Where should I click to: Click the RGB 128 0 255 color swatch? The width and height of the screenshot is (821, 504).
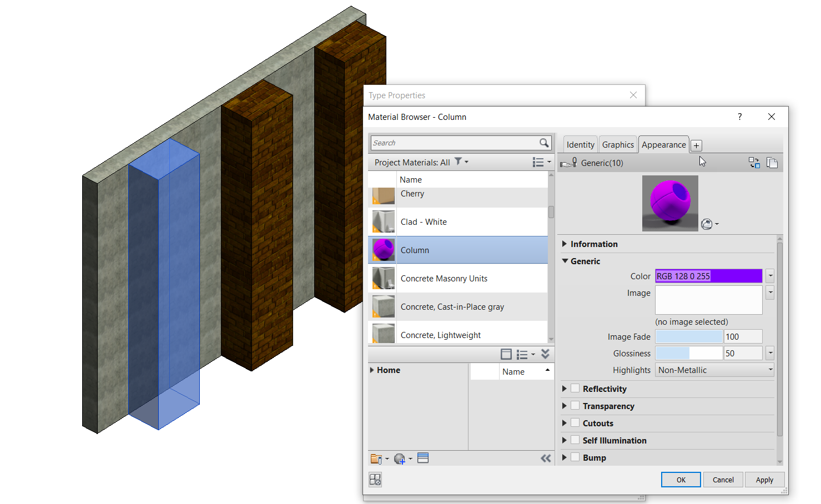pos(708,276)
